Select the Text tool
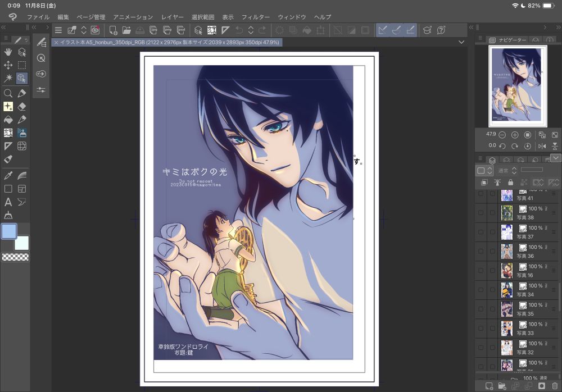 8,202
